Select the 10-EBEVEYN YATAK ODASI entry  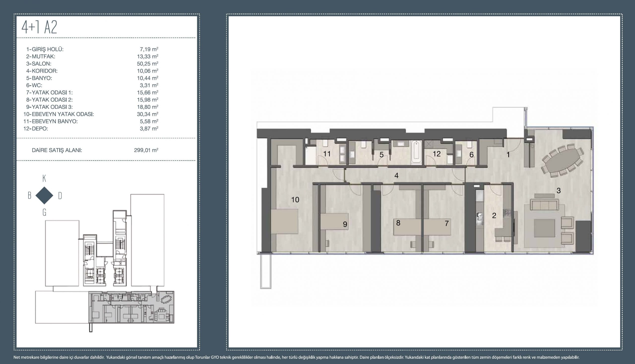point(59,114)
